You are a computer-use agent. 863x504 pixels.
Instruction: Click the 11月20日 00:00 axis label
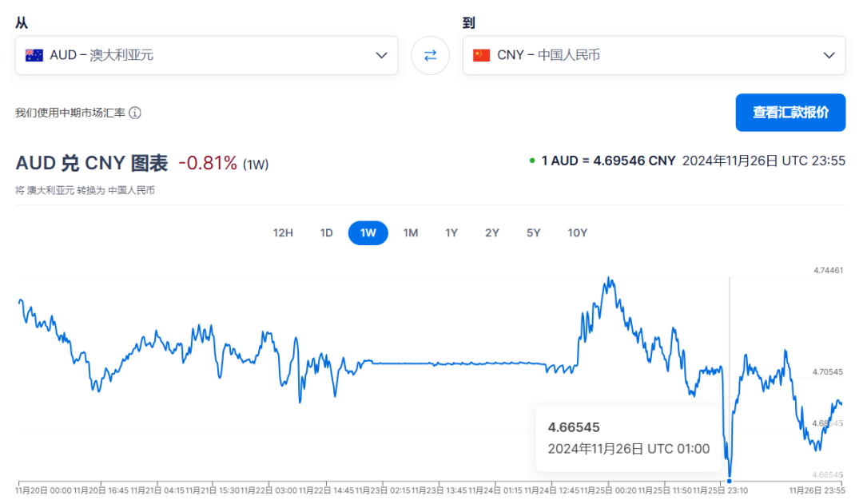(x=43, y=490)
